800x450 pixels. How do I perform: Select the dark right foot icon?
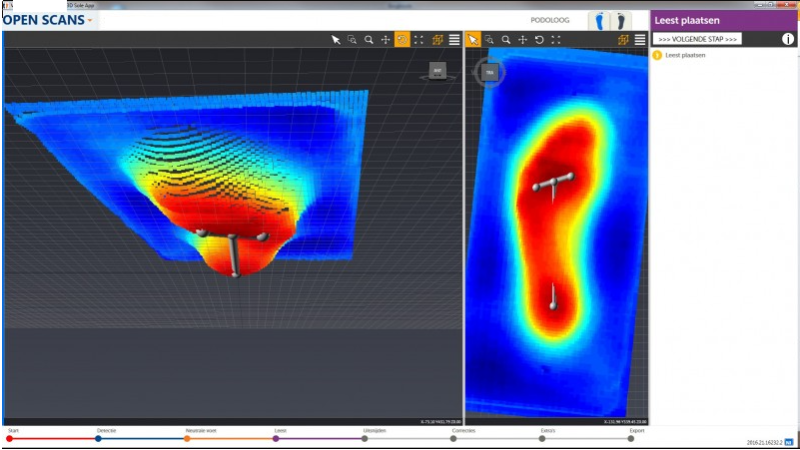point(620,20)
